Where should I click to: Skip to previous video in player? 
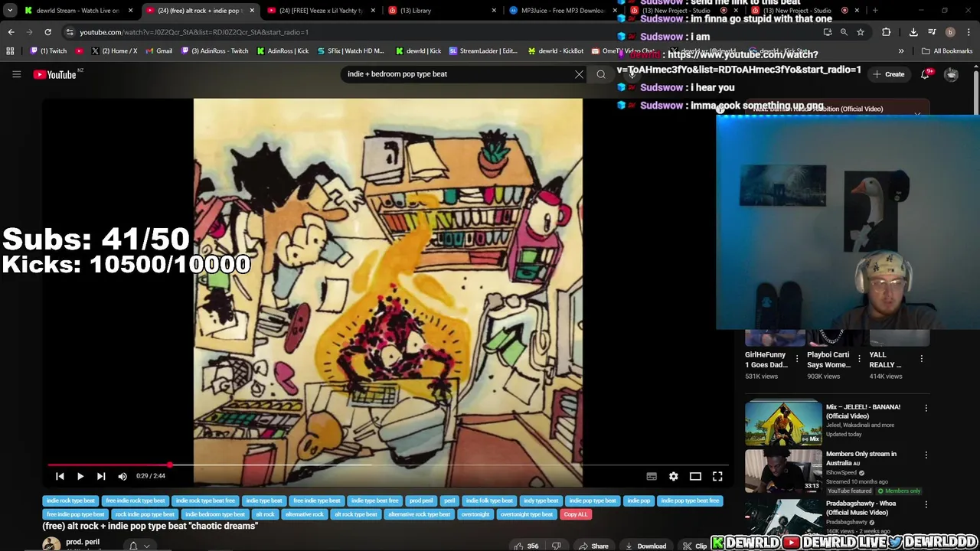[60, 476]
